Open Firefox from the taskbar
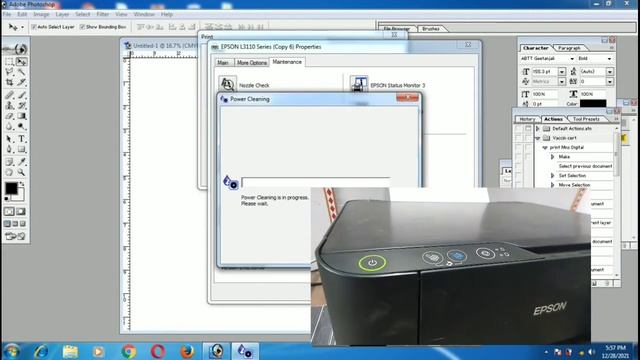 point(187,351)
